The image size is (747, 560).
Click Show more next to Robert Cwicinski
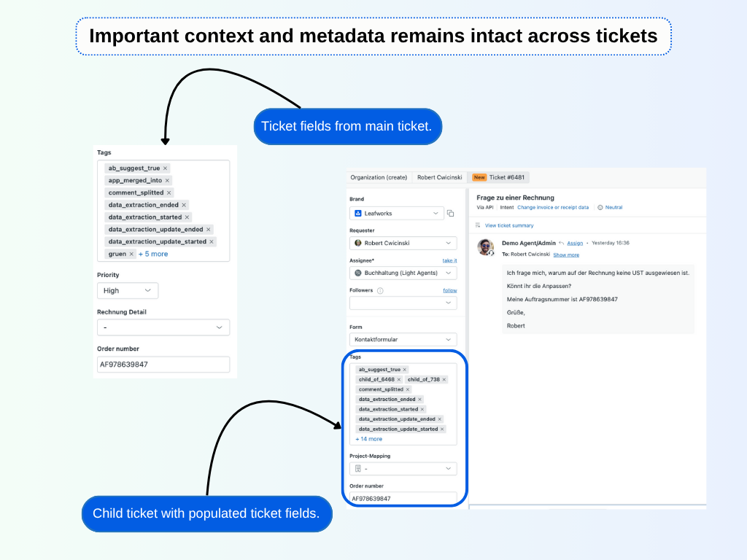[x=566, y=254]
